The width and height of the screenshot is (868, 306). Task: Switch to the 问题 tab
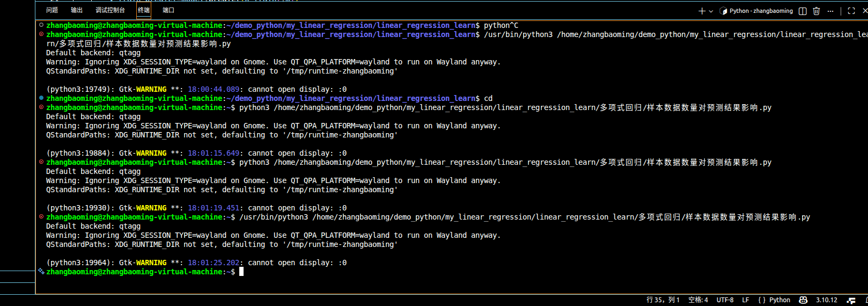(x=52, y=10)
